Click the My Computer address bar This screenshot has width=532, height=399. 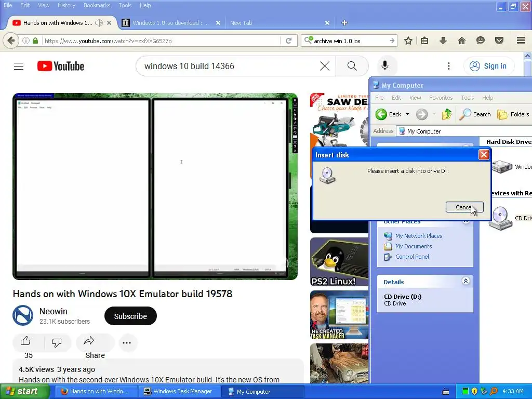[465, 131]
